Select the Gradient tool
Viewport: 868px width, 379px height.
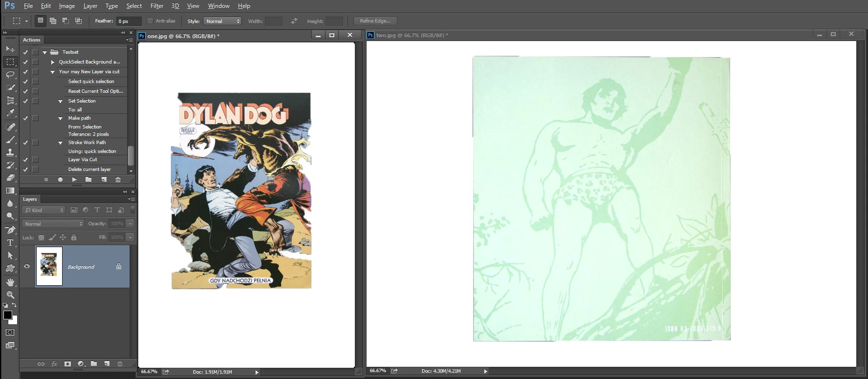tap(10, 190)
